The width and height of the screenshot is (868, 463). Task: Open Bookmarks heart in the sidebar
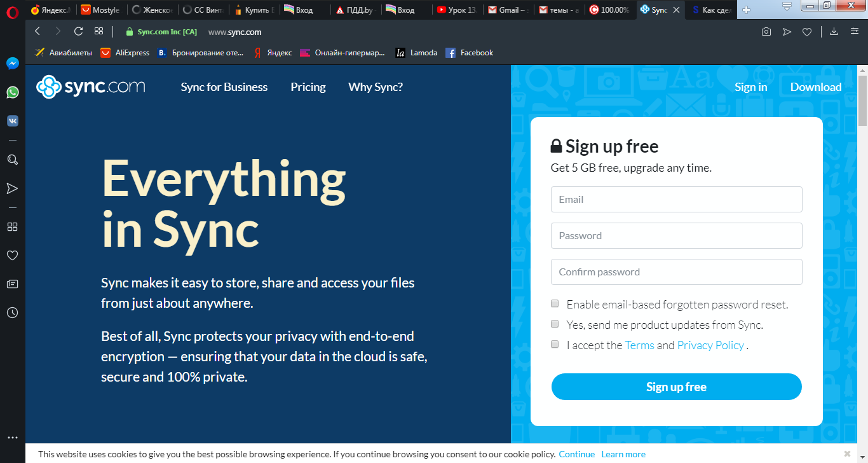point(12,255)
